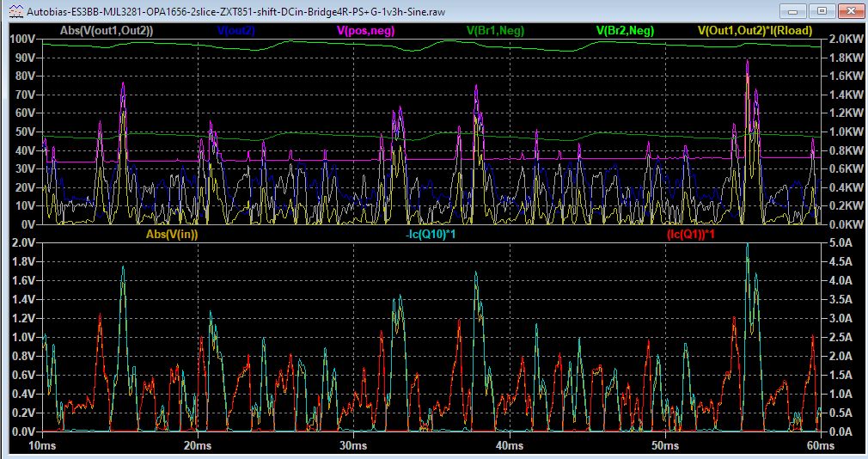868x459 pixels.
Task: Click the 1.6KW power axis tick
Action: (846, 76)
